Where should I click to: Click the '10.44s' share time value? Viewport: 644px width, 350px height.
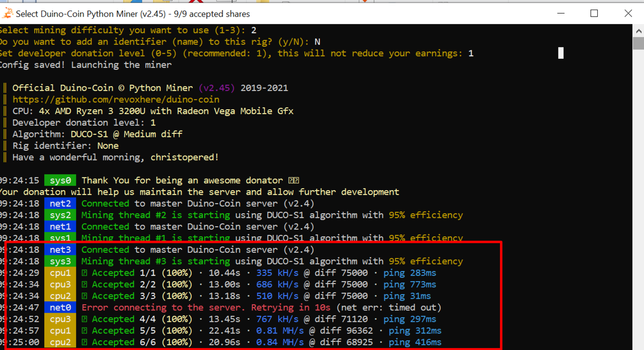coord(224,273)
